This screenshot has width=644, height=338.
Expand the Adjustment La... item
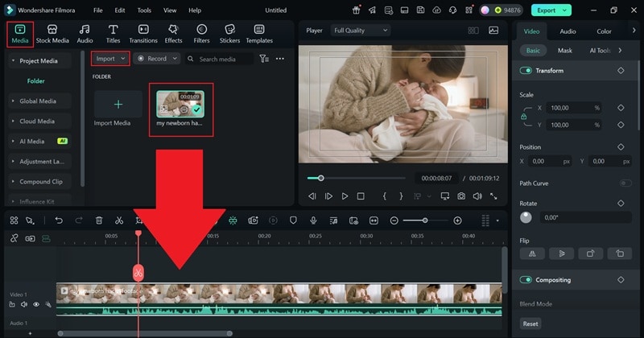click(x=13, y=162)
